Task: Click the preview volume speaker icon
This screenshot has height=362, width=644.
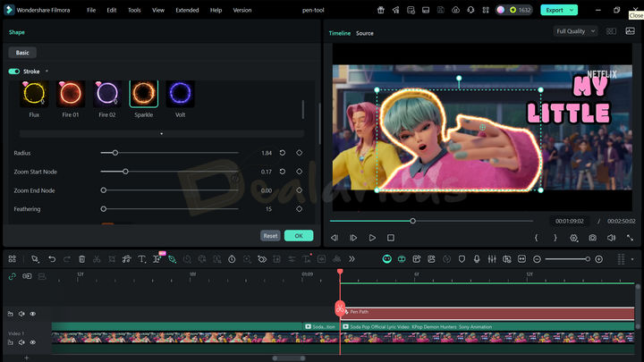Action: point(611,238)
